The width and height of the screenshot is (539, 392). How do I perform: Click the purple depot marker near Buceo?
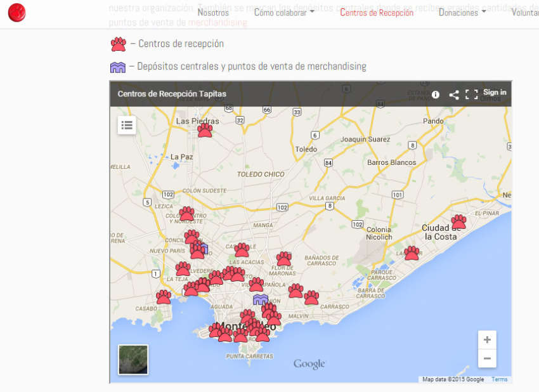click(x=260, y=299)
